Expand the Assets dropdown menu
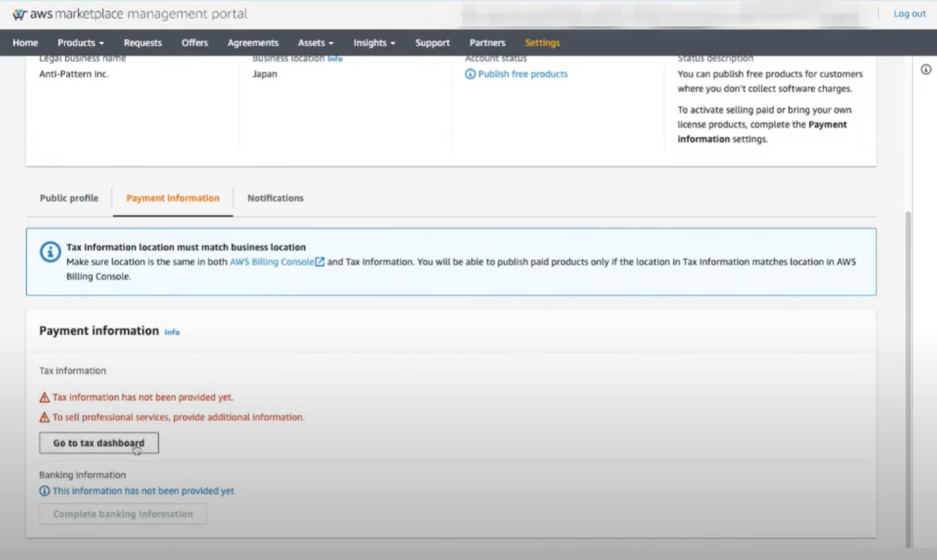Viewport: 937px width, 560px height. (316, 43)
